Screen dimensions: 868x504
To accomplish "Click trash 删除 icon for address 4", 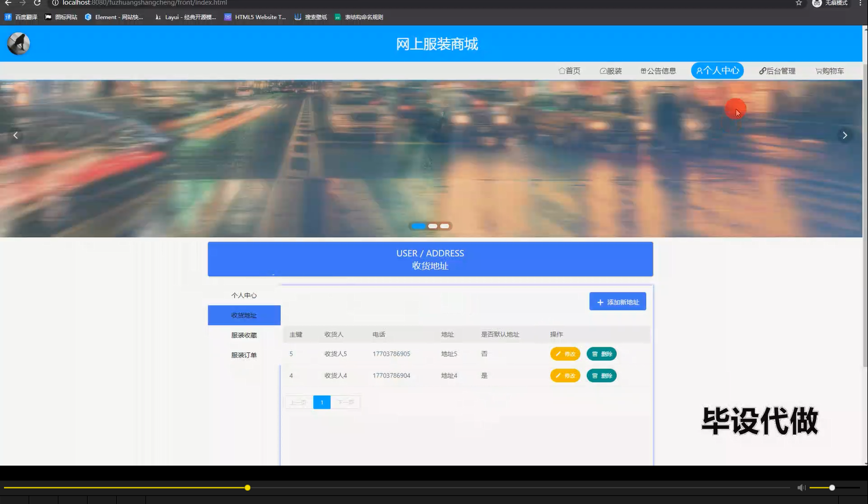I will [x=596, y=375].
